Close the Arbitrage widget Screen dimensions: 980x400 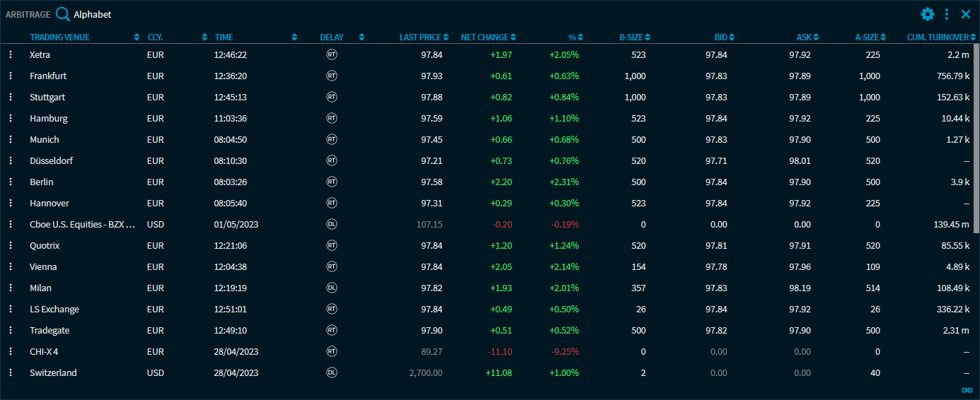tap(965, 14)
